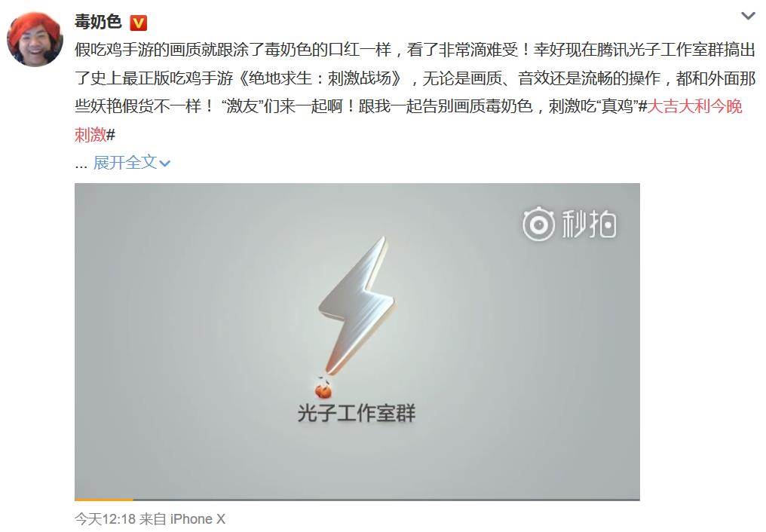Click the 秒拍 camera logo icon on video

pyautogui.click(x=538, y=225)
